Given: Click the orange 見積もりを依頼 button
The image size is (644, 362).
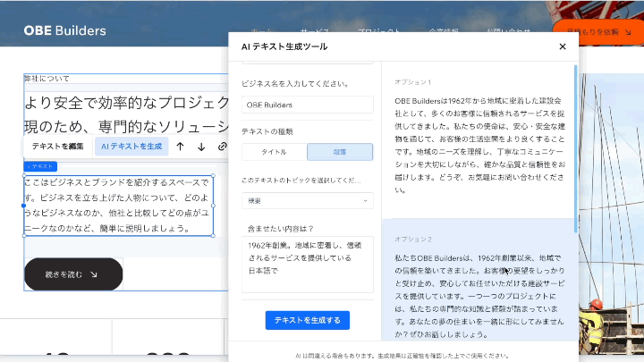Looking at the screenshot, I should (x=611, y=32).
